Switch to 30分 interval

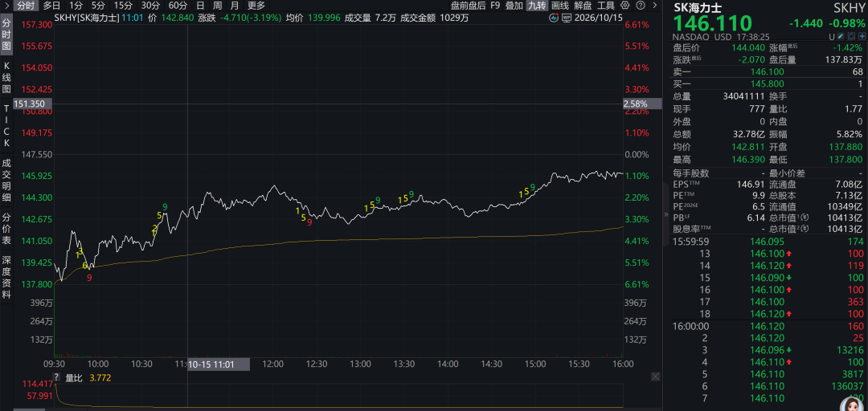[x=150, y=6]
